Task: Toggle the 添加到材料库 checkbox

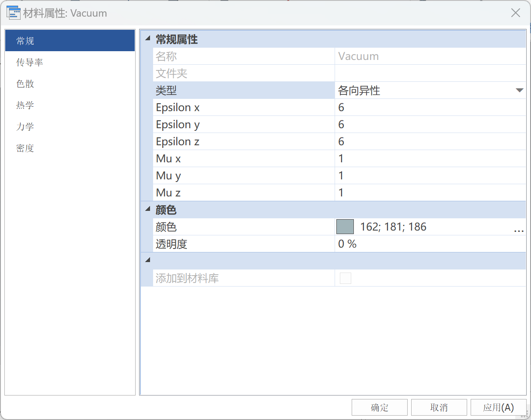Action: (x=346, y=278)
